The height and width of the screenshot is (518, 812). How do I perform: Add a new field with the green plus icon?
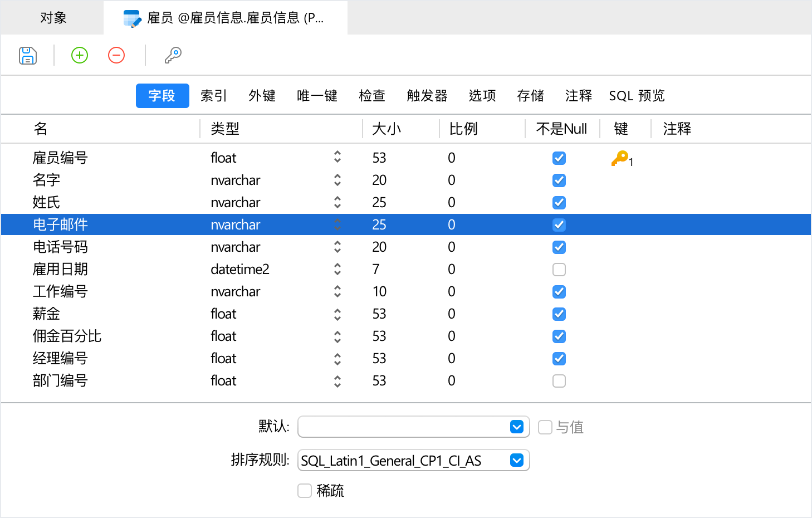pyautogui.click(x=79, y=55)
